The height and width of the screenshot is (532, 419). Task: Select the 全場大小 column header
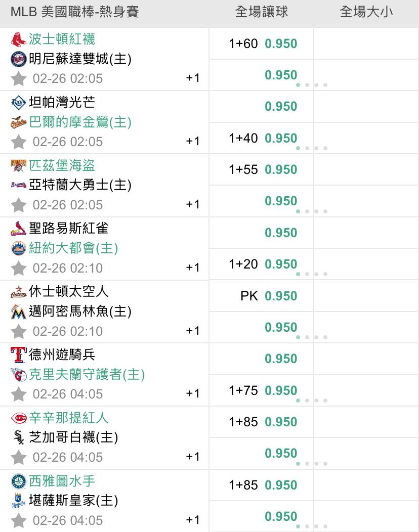point(366,12)
